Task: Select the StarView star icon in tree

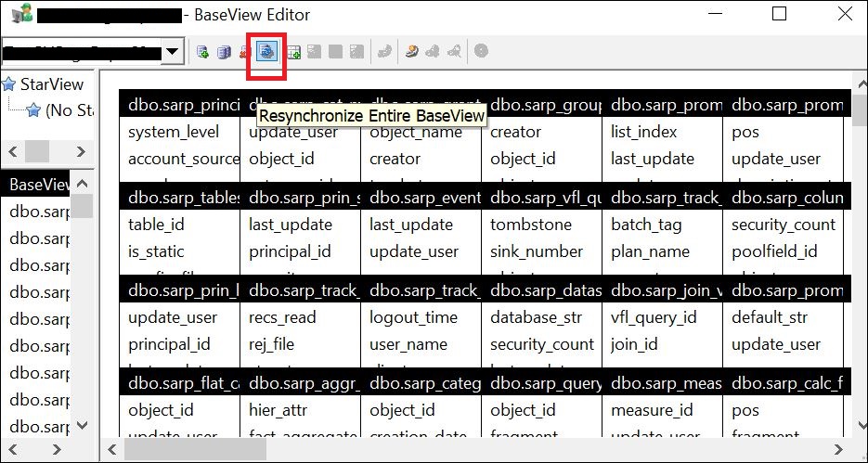Action: [10, 84]
